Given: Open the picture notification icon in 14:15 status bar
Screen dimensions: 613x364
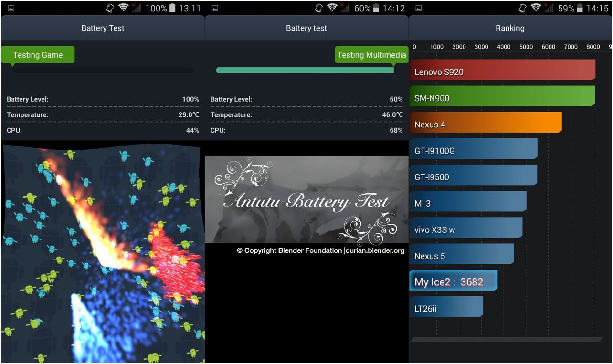Looking at the screenshot, I should click(x=419, y=8).
